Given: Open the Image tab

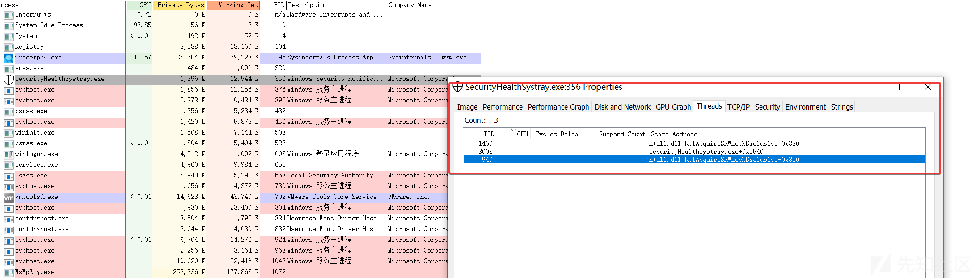Looking at the screenshot, I should coord(467,107).
